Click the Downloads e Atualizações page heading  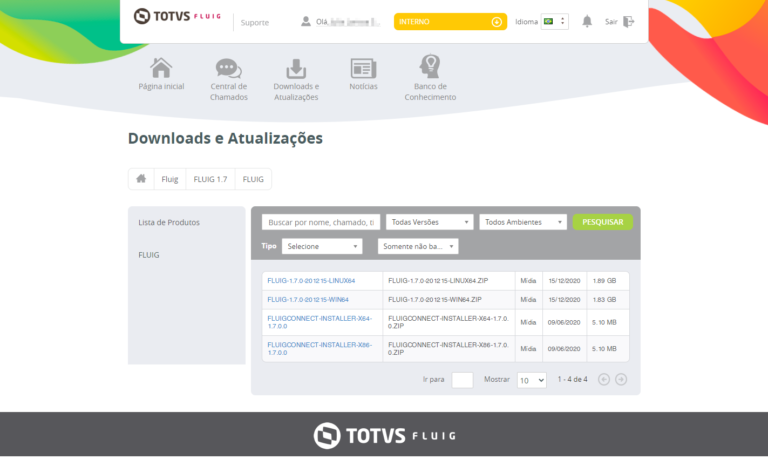(x=225, y=139)
